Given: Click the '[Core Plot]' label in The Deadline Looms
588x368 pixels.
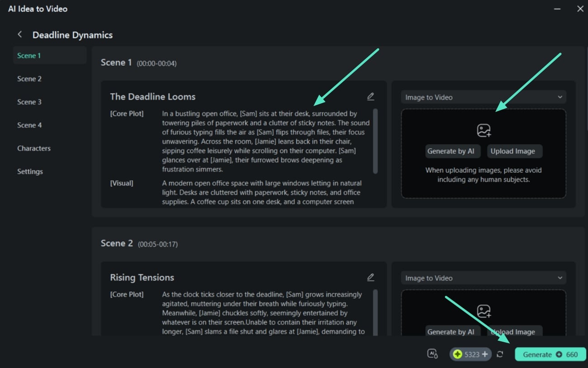Looking at the screenshot, I should 127,114.
